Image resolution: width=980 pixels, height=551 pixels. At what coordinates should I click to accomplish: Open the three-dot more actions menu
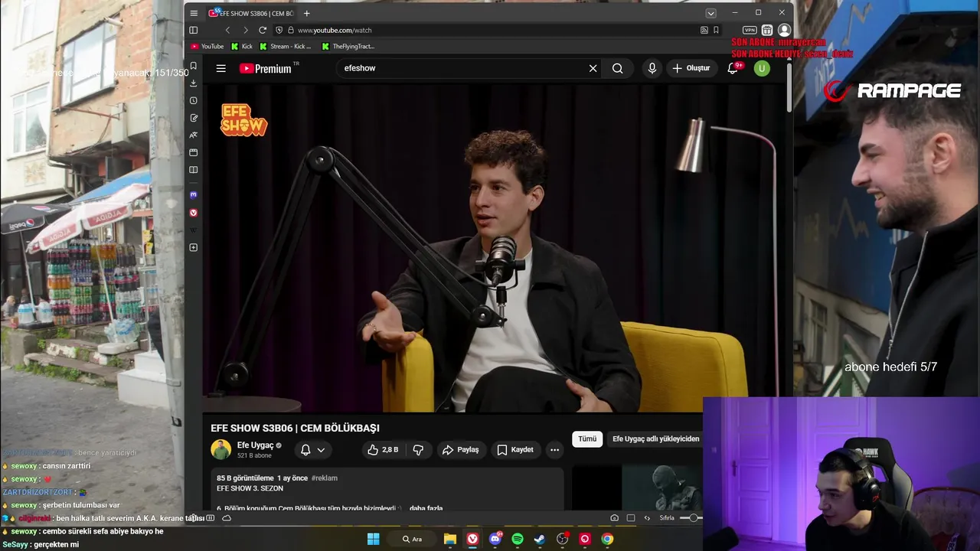(x=554, y=450)
